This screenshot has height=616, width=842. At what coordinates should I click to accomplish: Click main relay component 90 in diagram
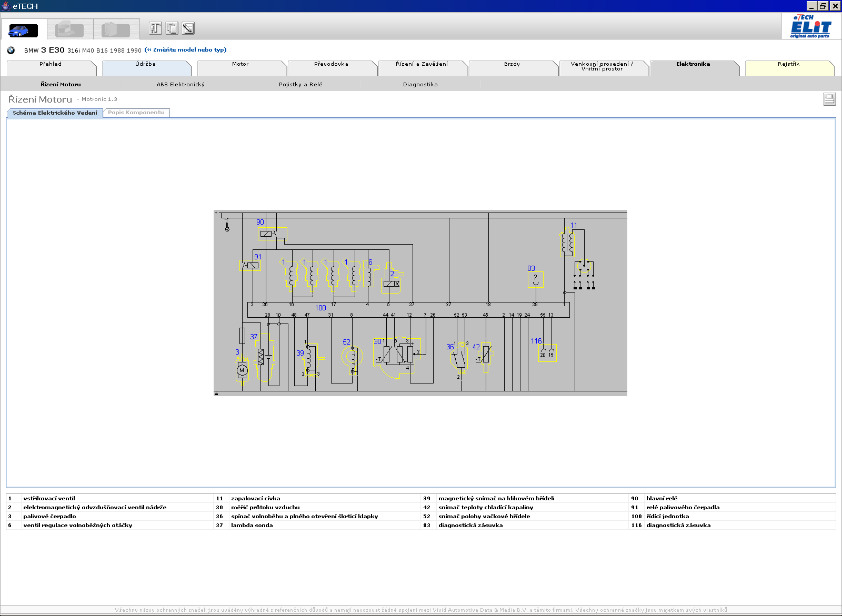[x=272, y=234]
